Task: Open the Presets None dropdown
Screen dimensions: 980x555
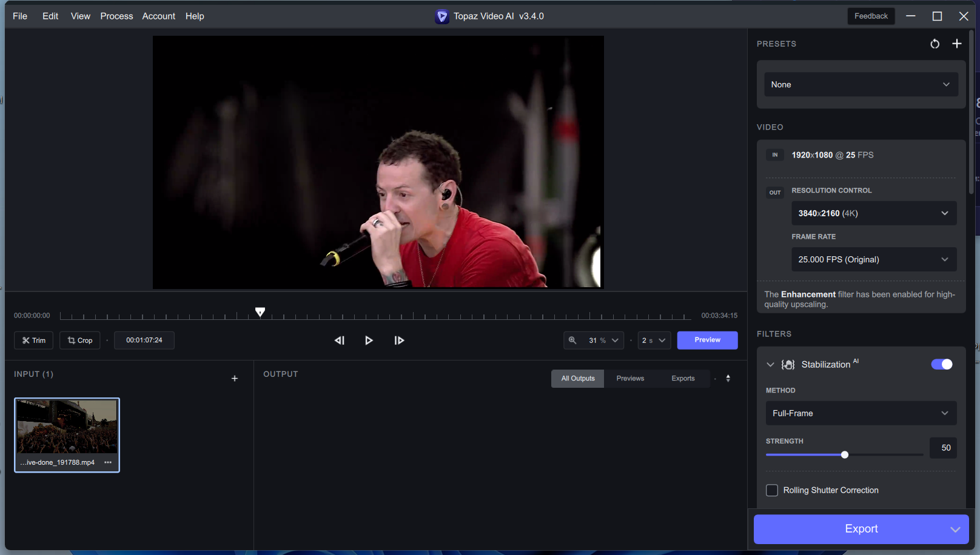Action: click(861, 85)
